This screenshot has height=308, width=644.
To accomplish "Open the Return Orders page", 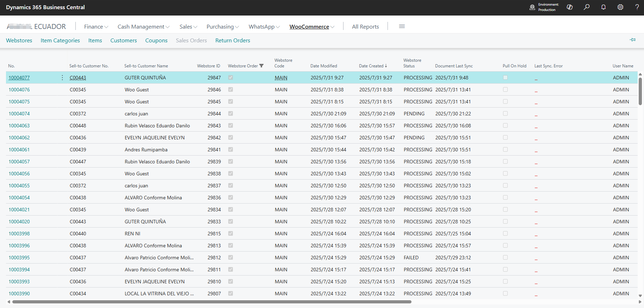I will click(233, 41).
